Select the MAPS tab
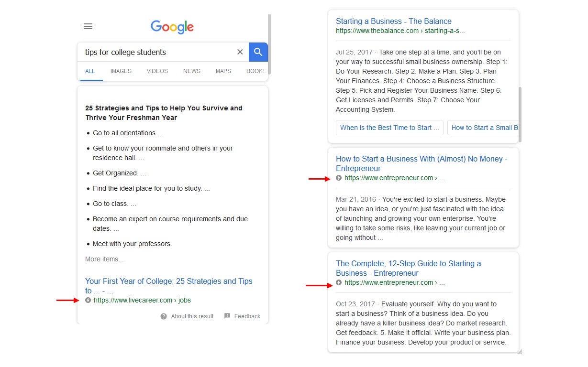Screen dimensions: 588x367 [223, 71]
